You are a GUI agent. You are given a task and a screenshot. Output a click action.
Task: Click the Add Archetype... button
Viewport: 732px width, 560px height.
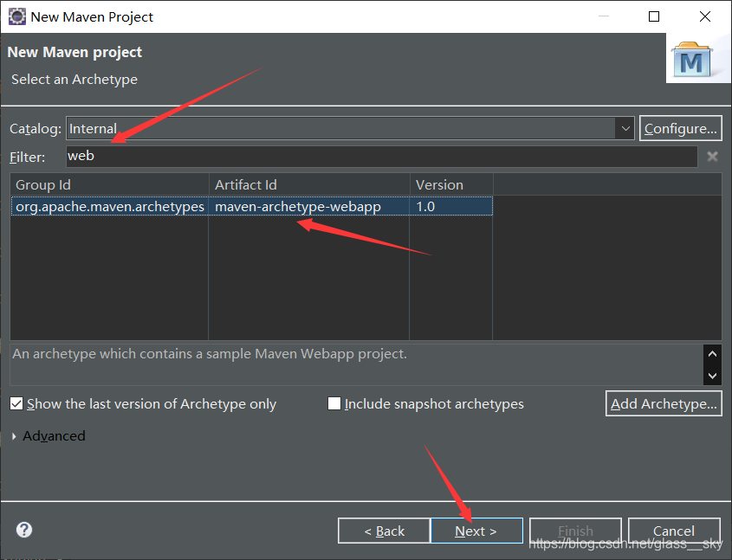pyautogui.click(x=664, y=403)
